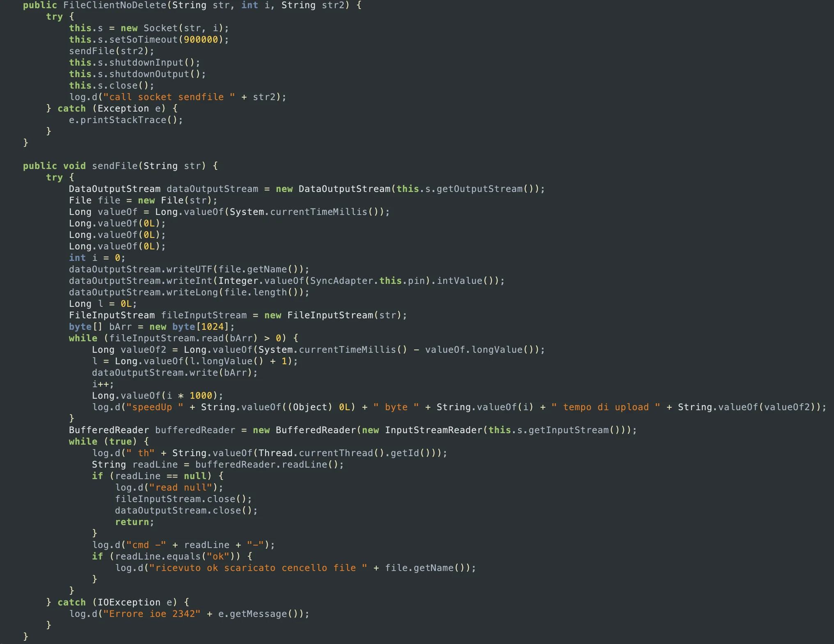
Task: Click 'e.getMessage()' call
Action: tap(261, 614)
